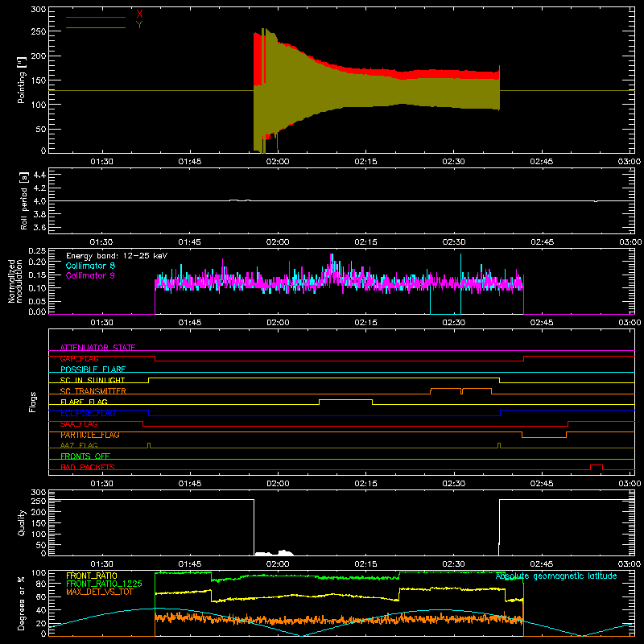Click the '01:45' tick under the Flags plot
This screenshot has width=644, height=644.
pyautogui.click(x=190, y=484)
